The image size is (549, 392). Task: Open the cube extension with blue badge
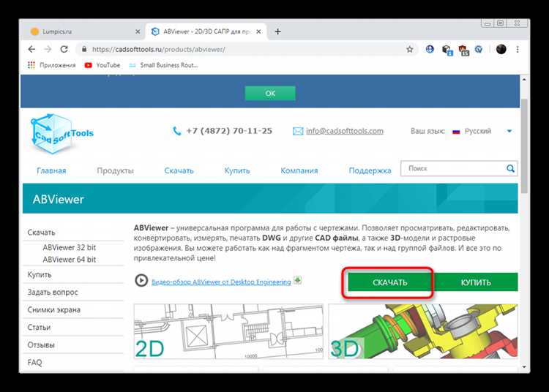coord(447,50)
